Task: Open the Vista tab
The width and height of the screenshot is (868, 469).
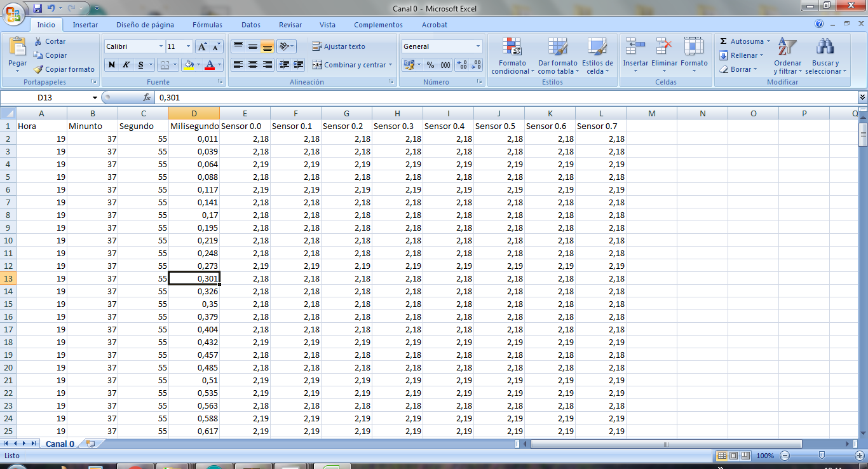Action: pos(327,25)
